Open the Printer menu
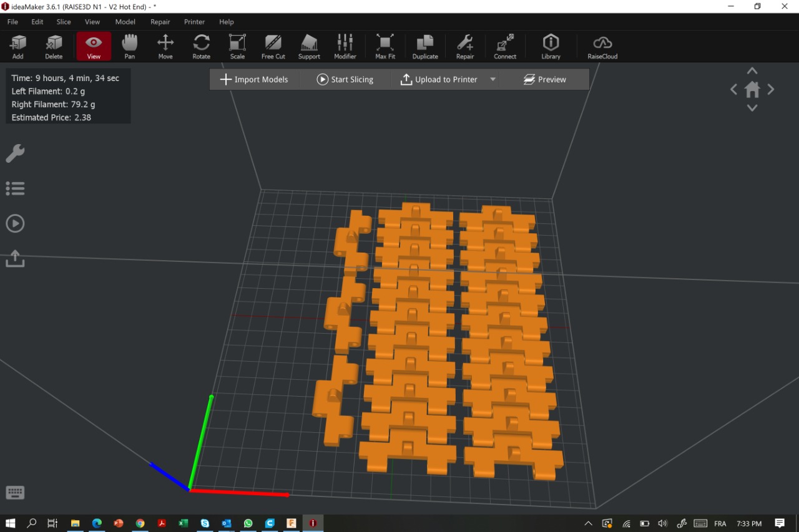 (194, 22)
